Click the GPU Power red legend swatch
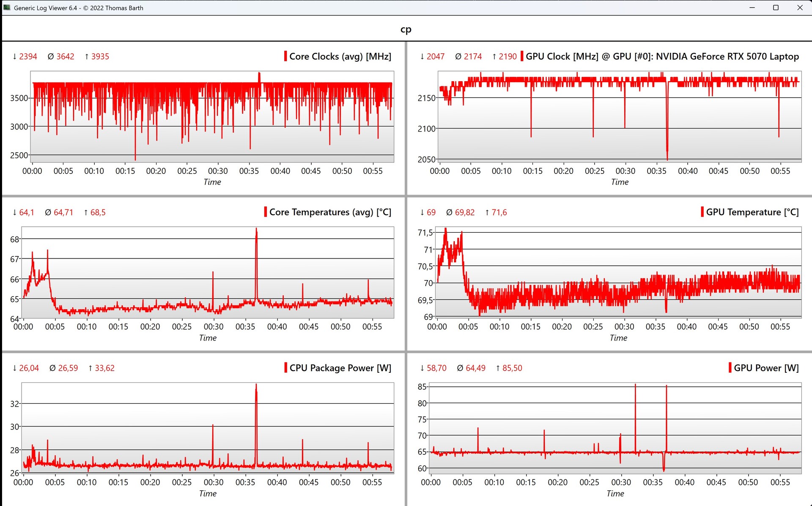Image resolution: width=812 pixels, height=506 pixels. [730, 368]
